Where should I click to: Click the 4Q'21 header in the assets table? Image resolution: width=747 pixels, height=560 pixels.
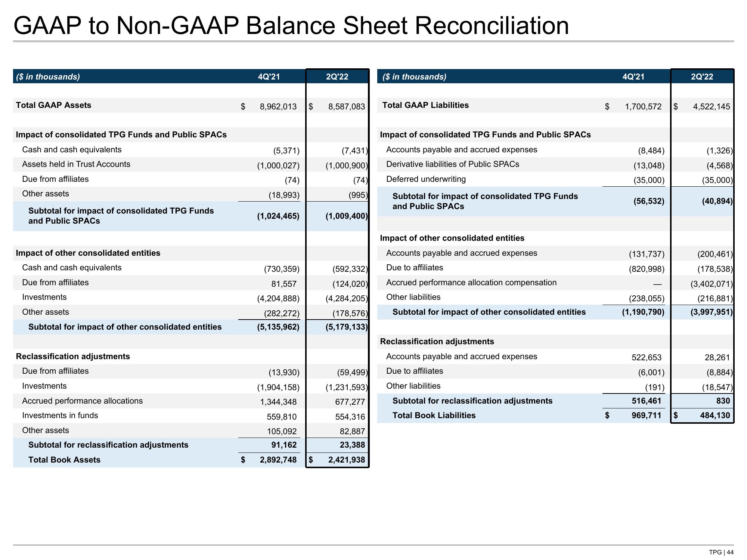point(269,77)
